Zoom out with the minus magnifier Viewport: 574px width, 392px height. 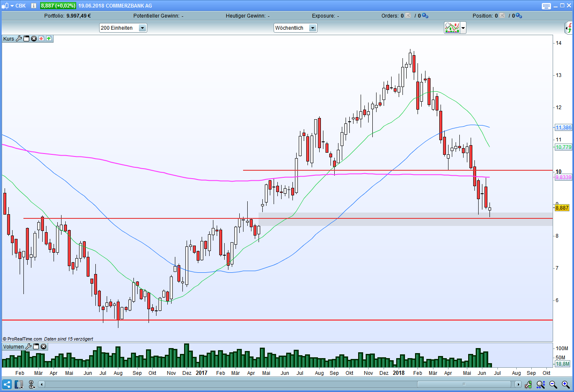tap(553, 384)
